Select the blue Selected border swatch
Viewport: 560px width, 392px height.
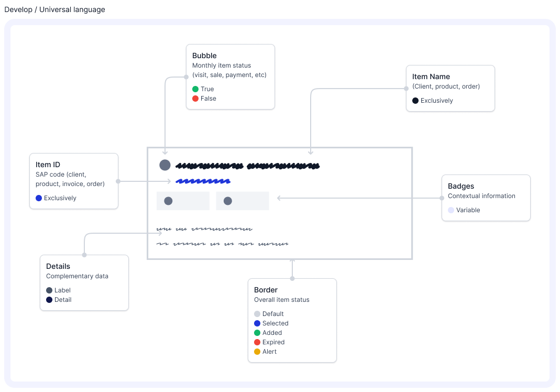(x=257, y=323)
